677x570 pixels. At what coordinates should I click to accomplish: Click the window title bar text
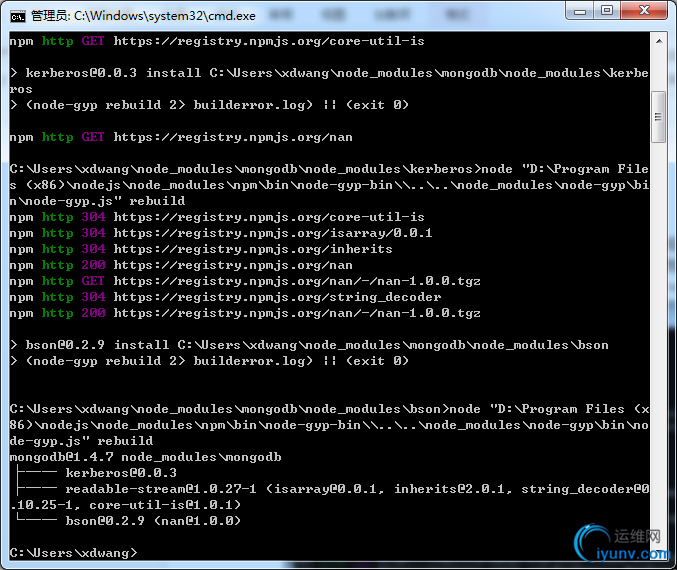(x=143, y=16)
